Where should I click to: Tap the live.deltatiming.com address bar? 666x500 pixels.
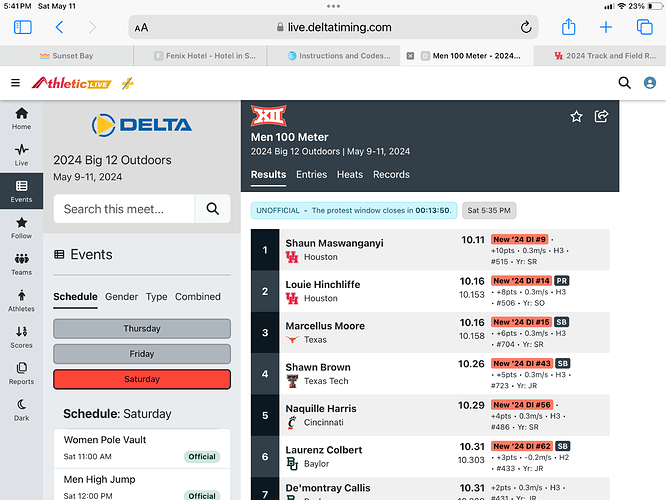click(x=333, y=27)
